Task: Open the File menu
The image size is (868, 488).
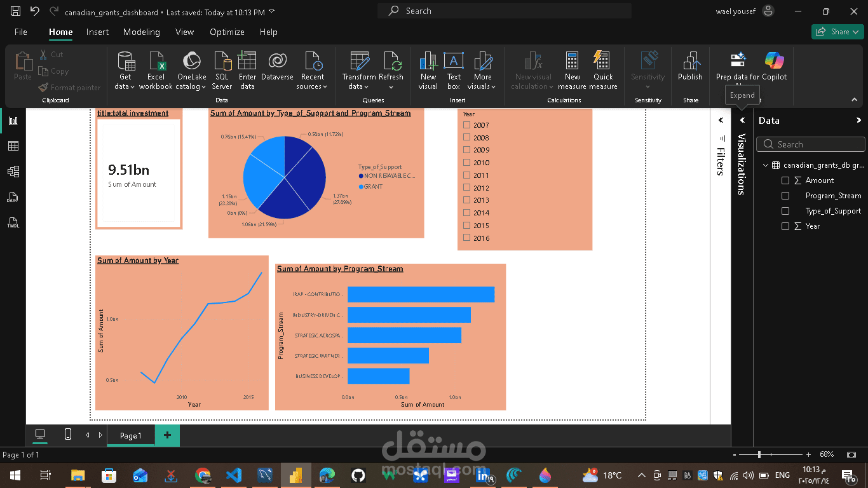Action: (x=21, y=32)
